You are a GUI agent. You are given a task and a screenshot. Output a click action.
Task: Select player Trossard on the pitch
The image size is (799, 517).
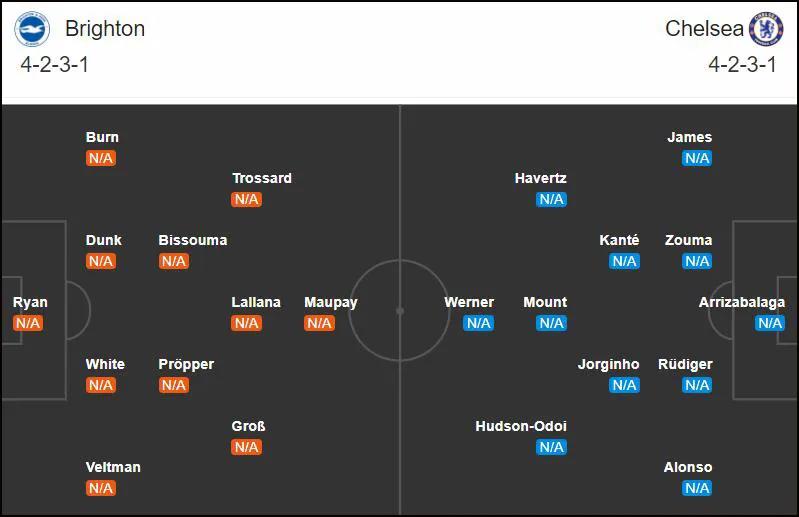point(262,178)
